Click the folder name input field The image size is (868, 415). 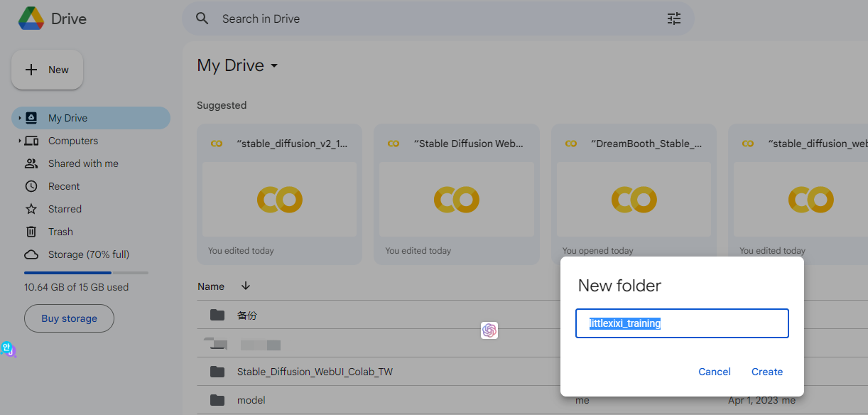coord(682,323)
